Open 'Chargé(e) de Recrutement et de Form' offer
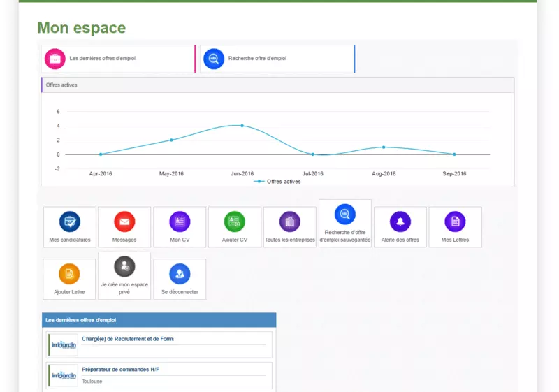Screen dimensions: 559x392 [128, 339]
